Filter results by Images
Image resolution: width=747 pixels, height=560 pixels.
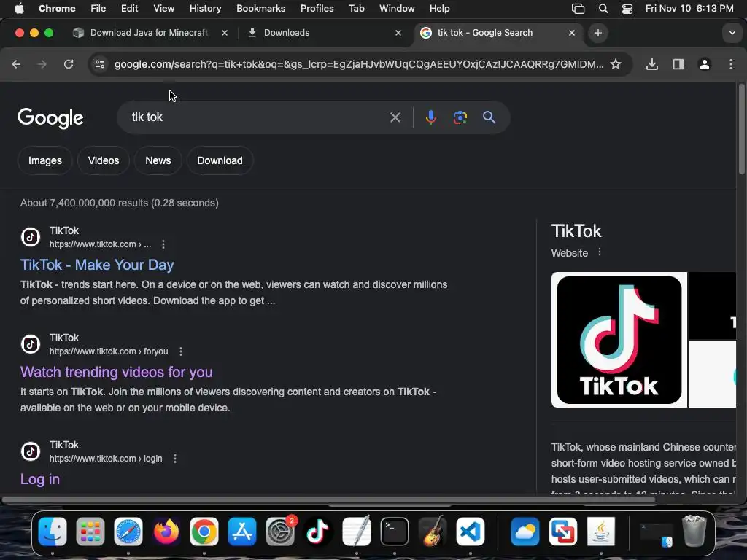[44, 160]
